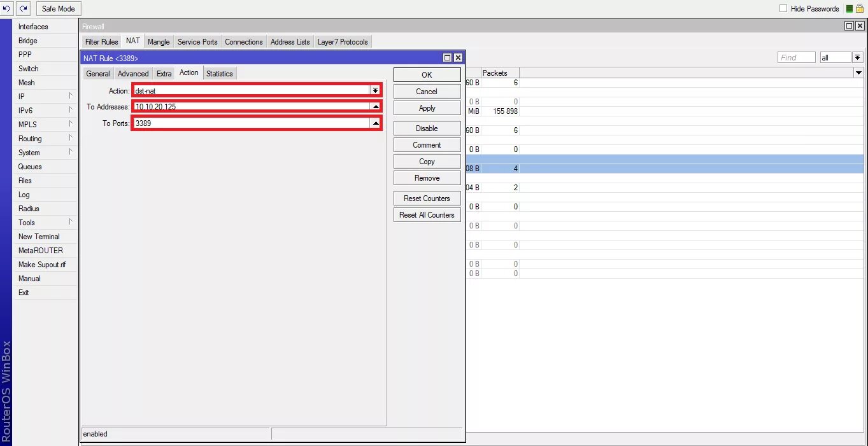Collapse the To Ports field arrow

(375, 123)
